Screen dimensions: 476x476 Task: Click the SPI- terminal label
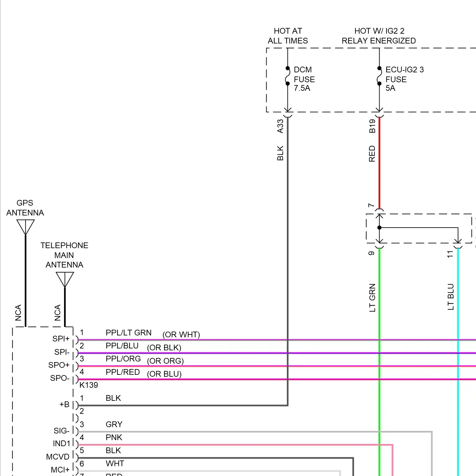62,352
